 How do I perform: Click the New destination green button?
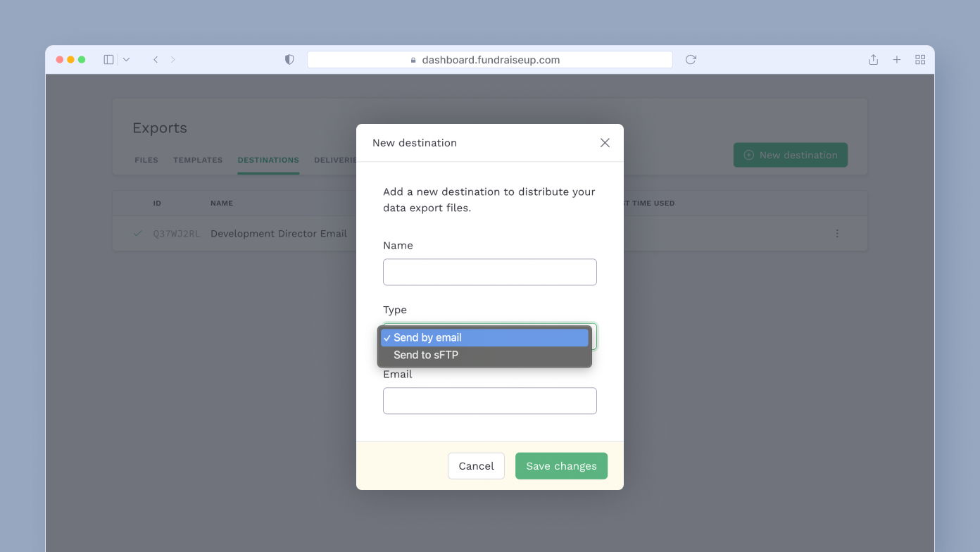pyautogui.click(x=791, y=155)
